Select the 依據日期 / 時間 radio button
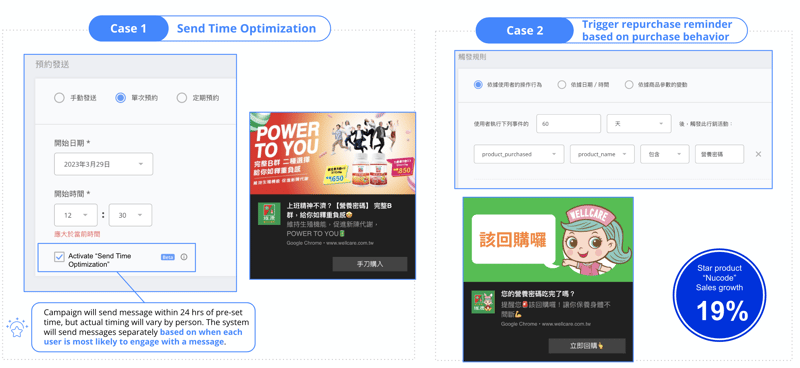Image resolution: width=800 pixels, height=368 pixels. (x=562, y=85)
